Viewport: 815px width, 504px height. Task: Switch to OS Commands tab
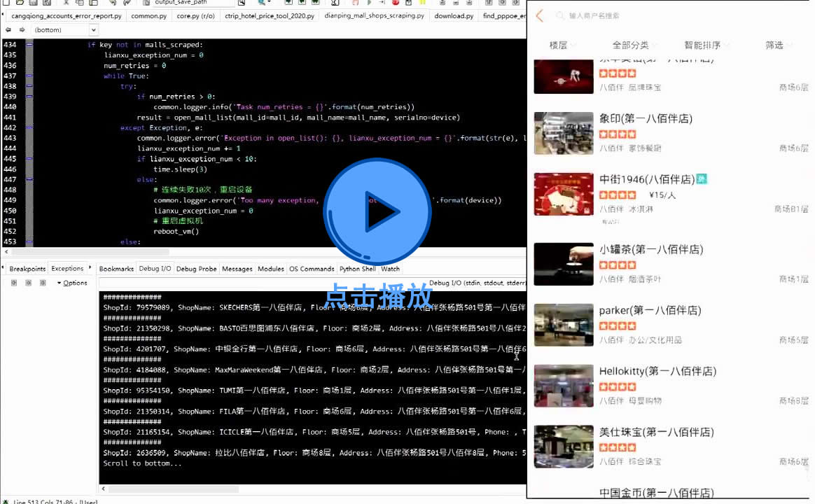[x=312, y=269]
